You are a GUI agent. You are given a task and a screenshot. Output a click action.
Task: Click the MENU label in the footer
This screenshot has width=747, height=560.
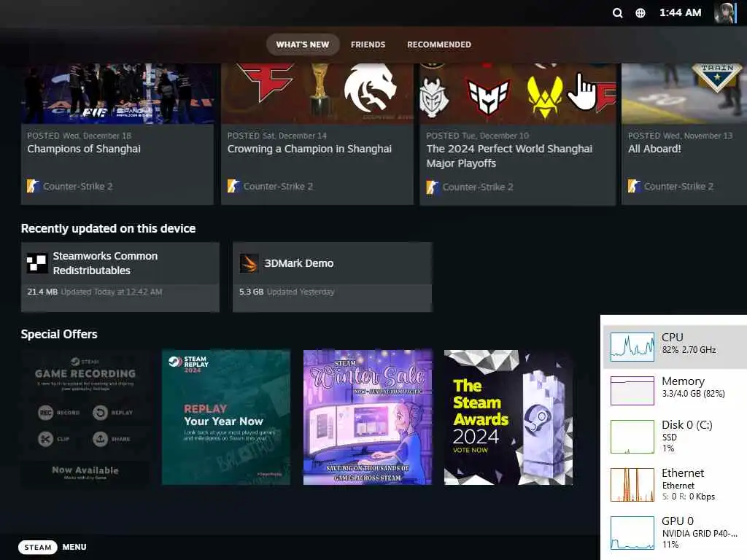(x=74, y=547)
